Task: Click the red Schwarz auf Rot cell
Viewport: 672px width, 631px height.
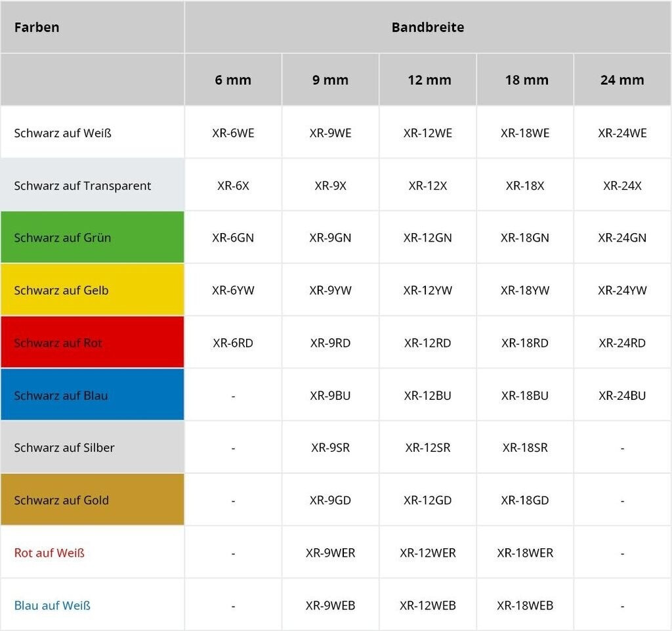Action: coord(92,342)
